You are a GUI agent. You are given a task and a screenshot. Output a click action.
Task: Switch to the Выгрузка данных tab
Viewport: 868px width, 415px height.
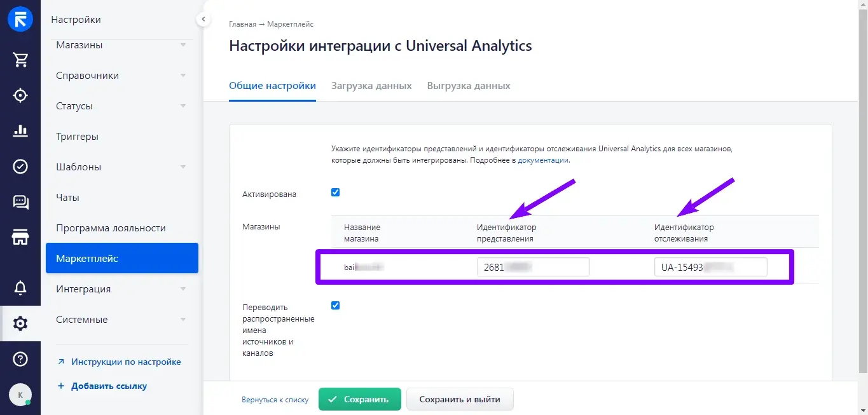[469, 86]
